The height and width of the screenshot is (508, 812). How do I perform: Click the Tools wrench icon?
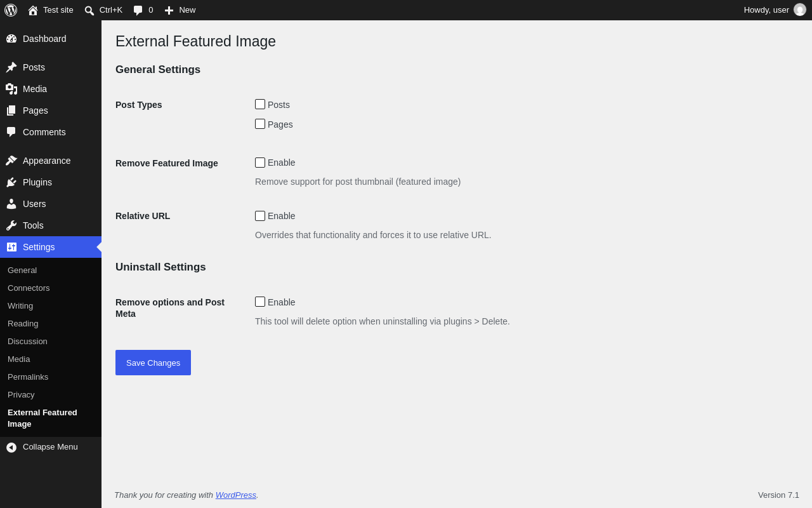(11, 225)
